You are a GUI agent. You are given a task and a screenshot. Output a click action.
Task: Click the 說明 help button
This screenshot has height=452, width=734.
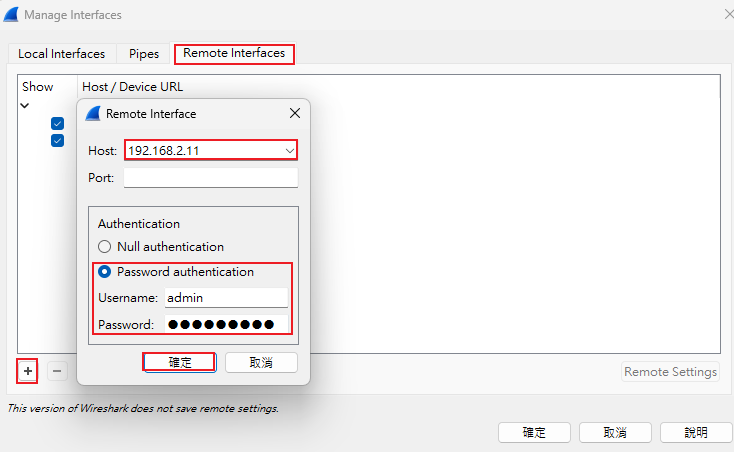tap(696, 432)
